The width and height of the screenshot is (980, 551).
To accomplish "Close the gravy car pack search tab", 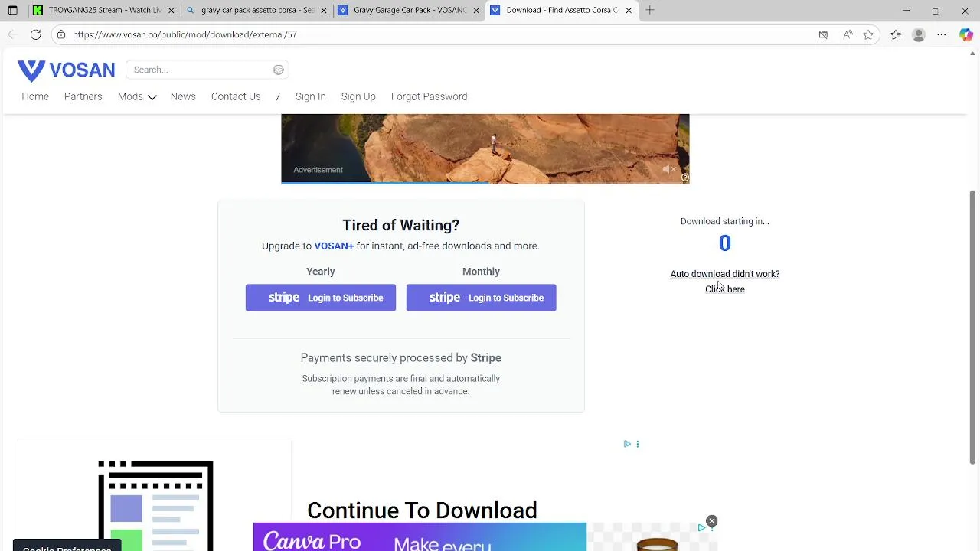I will [x=324, y=11].
